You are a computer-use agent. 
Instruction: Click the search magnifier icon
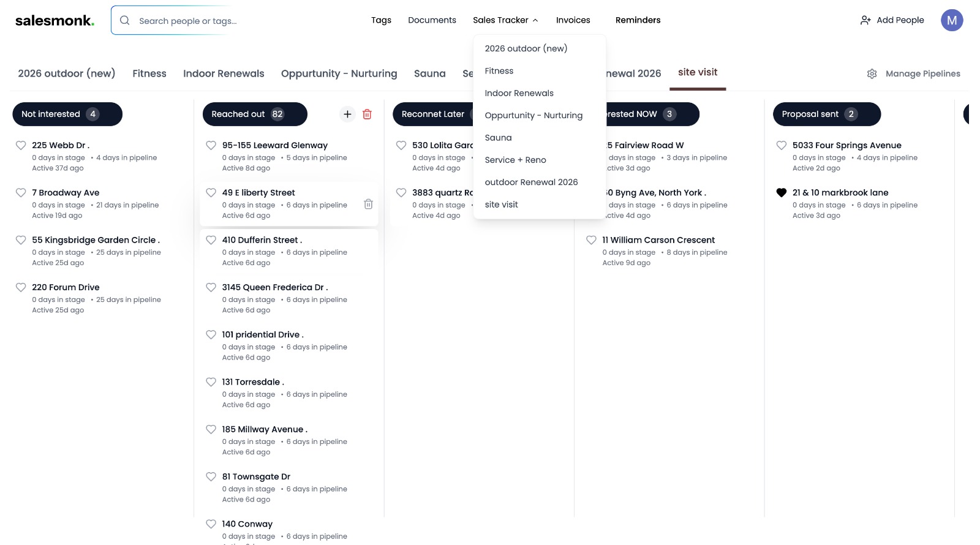[x=125, y=20]
